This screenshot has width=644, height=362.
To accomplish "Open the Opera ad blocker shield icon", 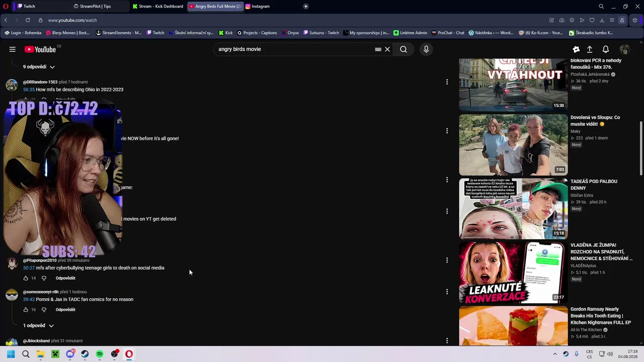I will [x=572, y=20].
